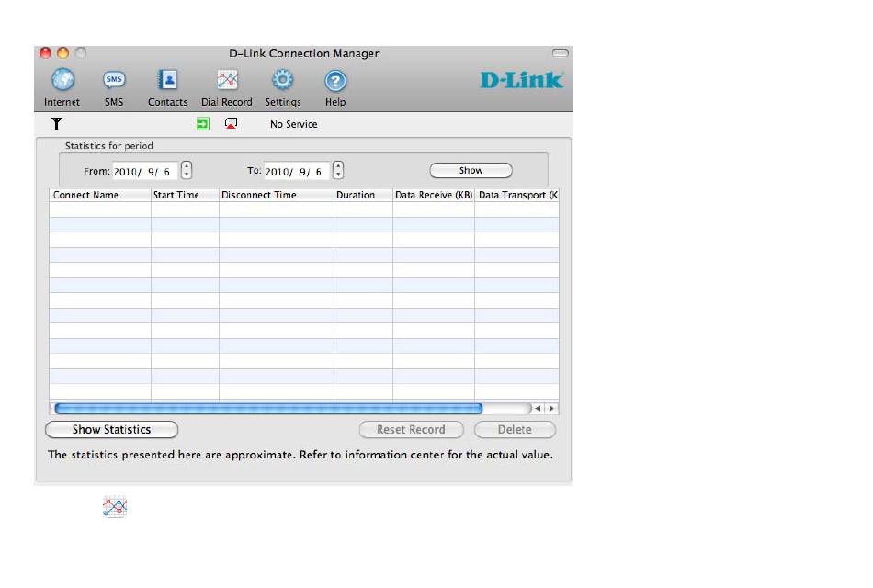The height and width of the screenshot is (588, 873).
Task: Click the To date input field
Action: [296, 171]
